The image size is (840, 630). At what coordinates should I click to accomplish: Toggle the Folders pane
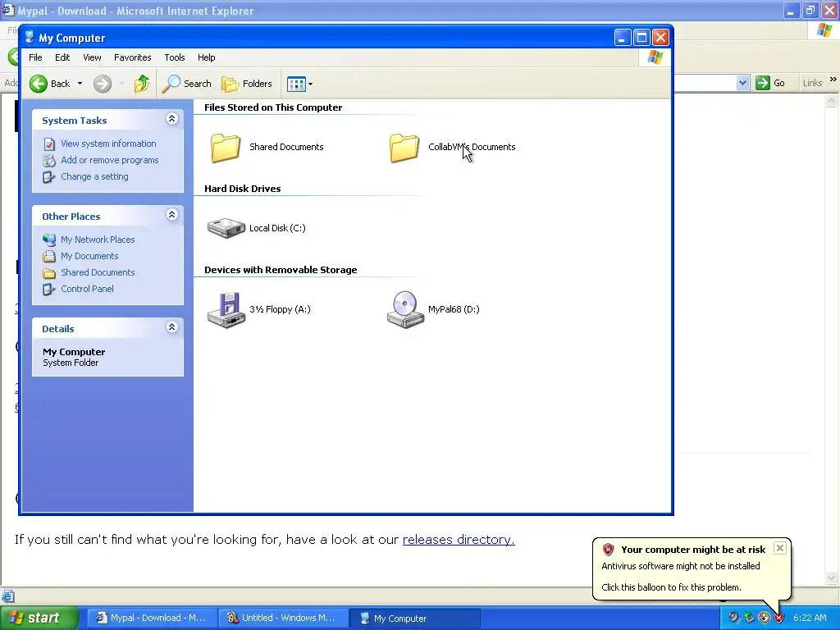(247, 84)
